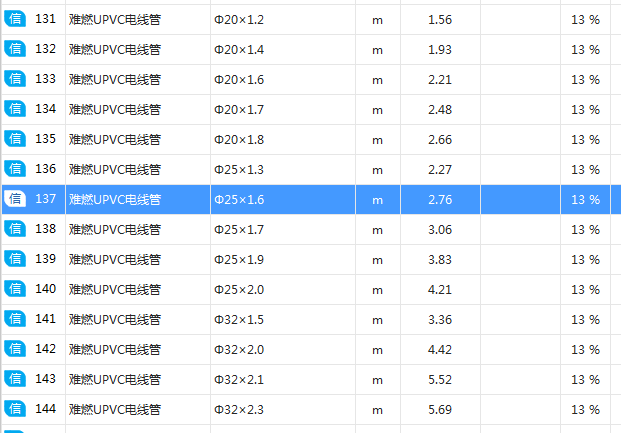Click the 信 icon in row 135
The width and height of the screenshot is (621, 433).
coord(15,139)
